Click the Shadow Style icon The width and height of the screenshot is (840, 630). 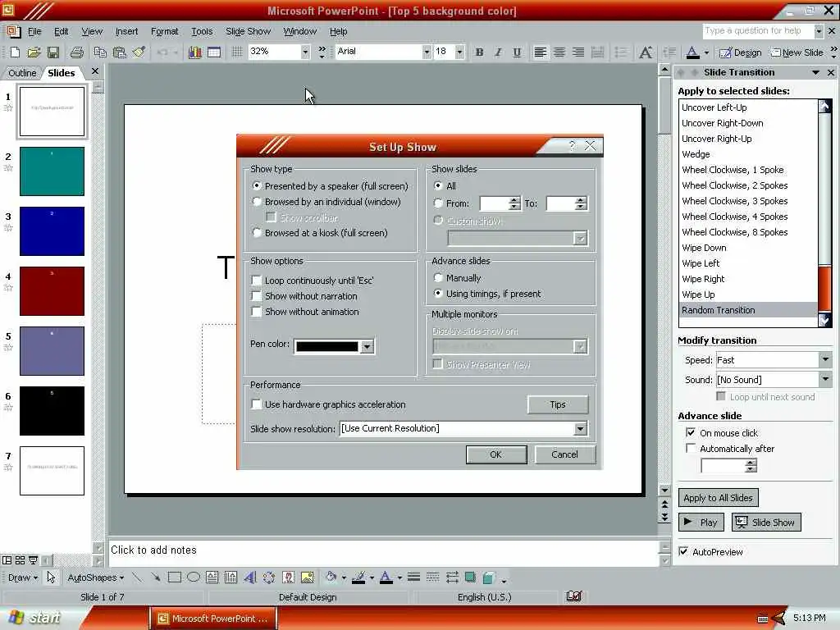tap(470, 577)
